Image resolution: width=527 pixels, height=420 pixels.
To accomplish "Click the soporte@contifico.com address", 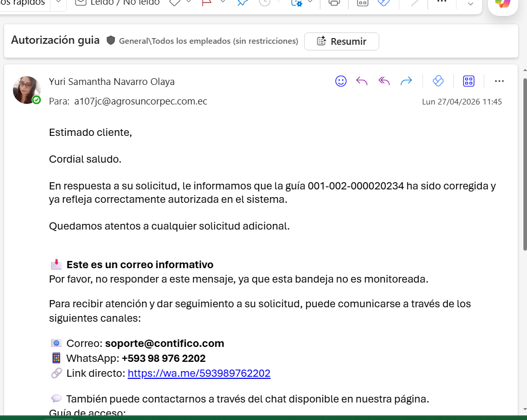I will click(164, 343).
